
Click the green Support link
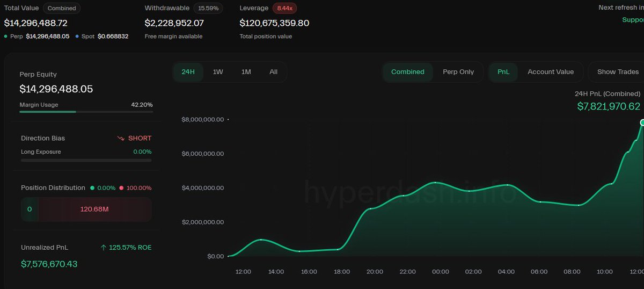coord(633,20)
